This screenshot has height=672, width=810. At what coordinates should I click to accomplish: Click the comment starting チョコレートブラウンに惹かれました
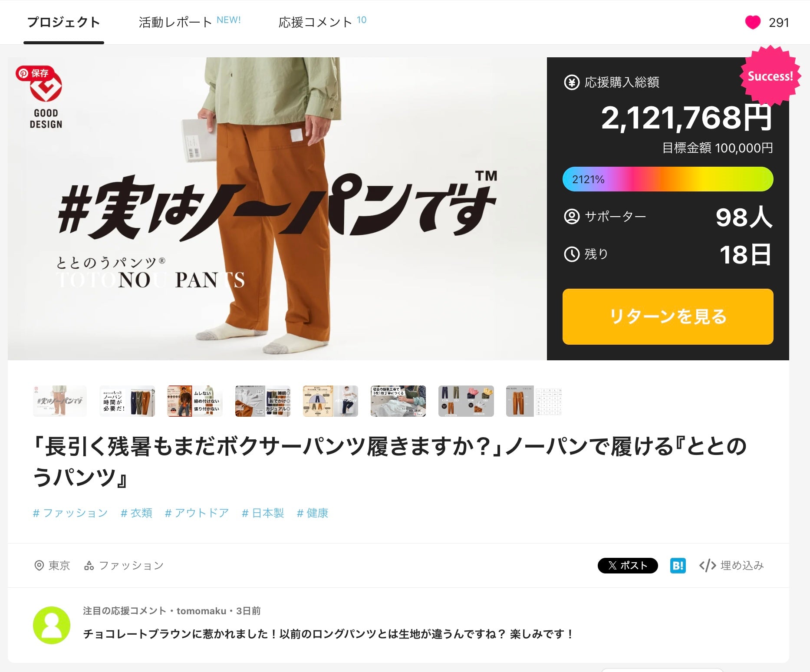tap(329, 634)
